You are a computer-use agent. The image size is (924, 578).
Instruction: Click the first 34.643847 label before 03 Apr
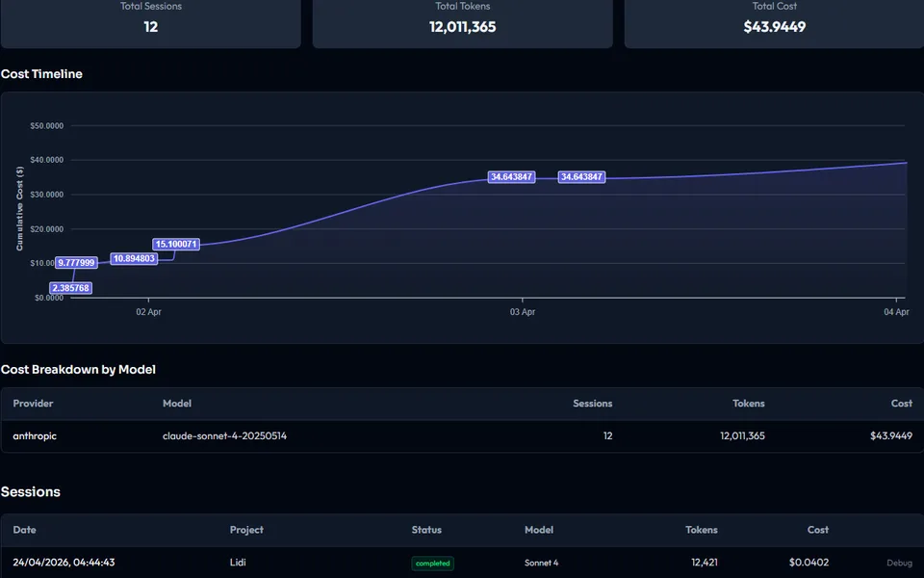pos(511,177)
